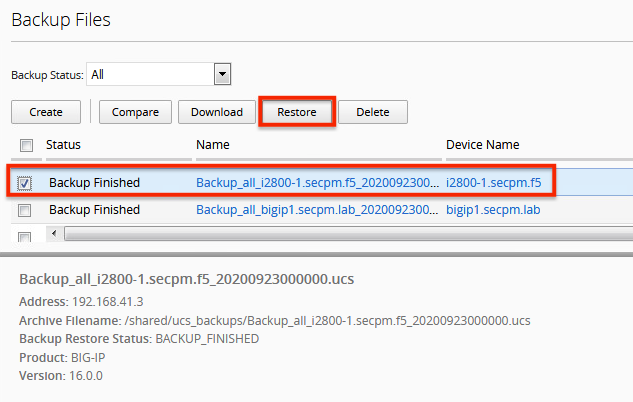Delete the selected backup
Image resolution: width=633 pixels, height=402 pixels.
(x=373, y=112)
